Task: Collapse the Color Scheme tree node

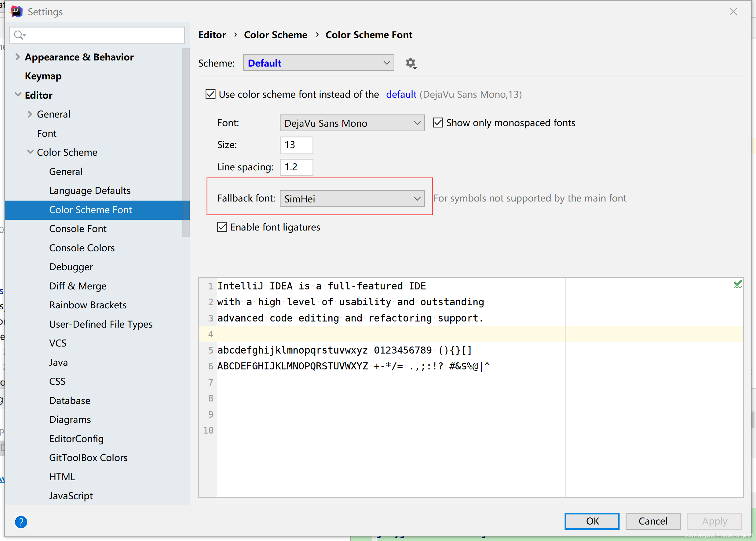Action: (x=30, y=152)
